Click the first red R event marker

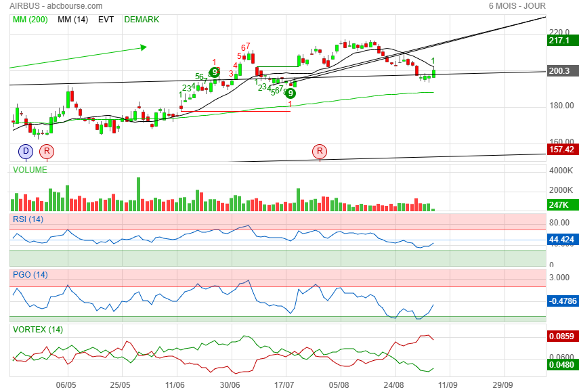click(x=47, y=151)
